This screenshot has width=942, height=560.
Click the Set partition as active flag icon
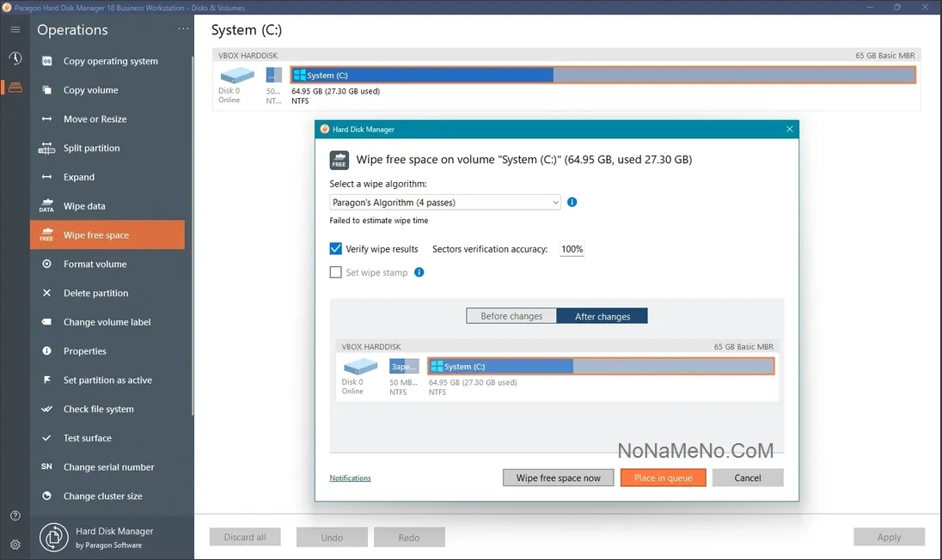click(47, 380)
